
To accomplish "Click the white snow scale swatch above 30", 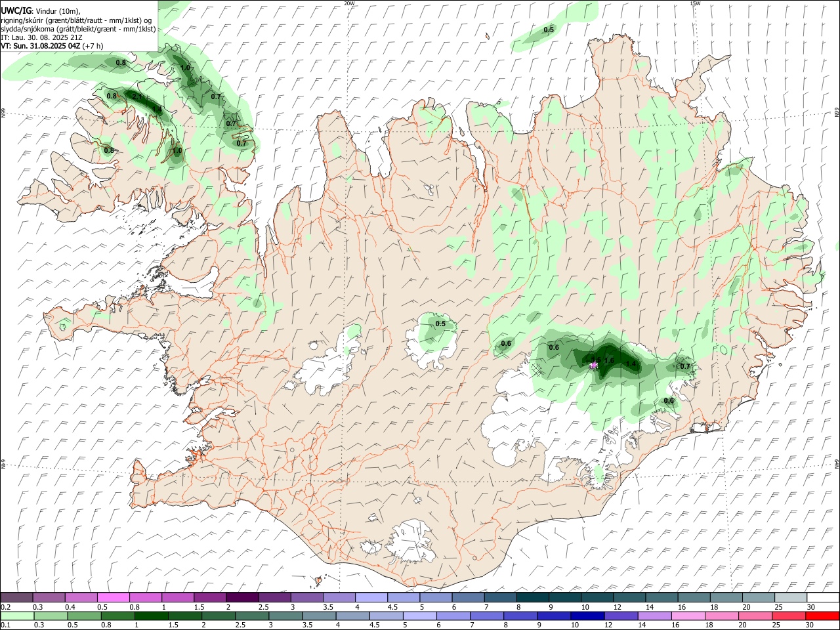I will 823,597.
